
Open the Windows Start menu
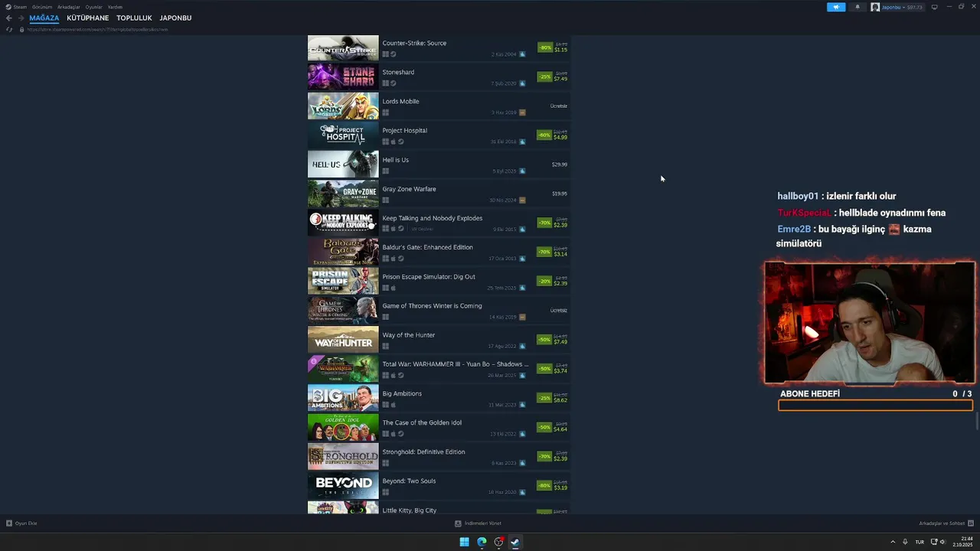point(464,542)
